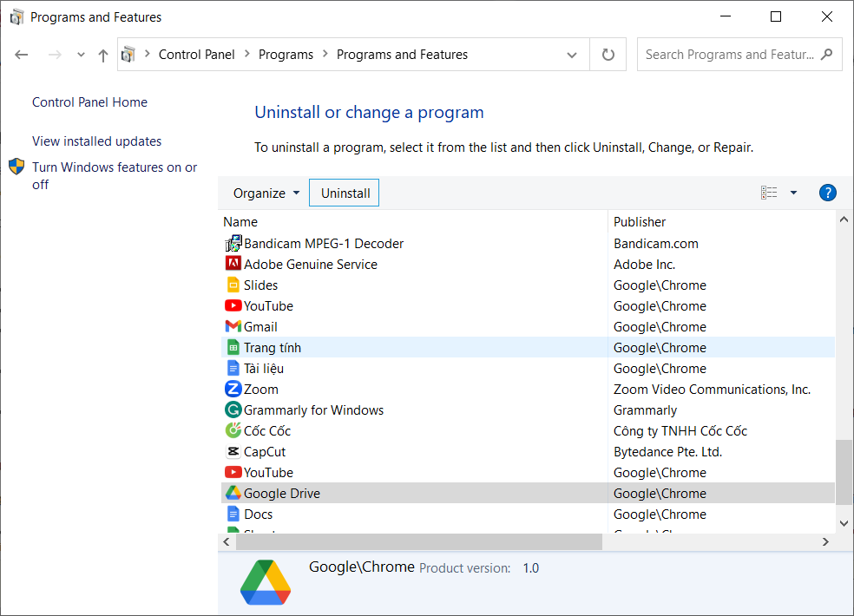Click Zoom Video Communications, Inc. publisher cell
The width and height of the screenshot is (854, 616).
coord(712,390)
